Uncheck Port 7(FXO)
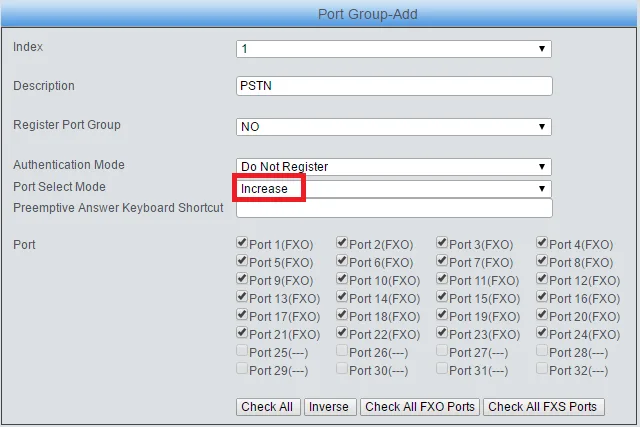Viewport: 640px width, 427px height. pyautogui.click(x=442, y=262)
